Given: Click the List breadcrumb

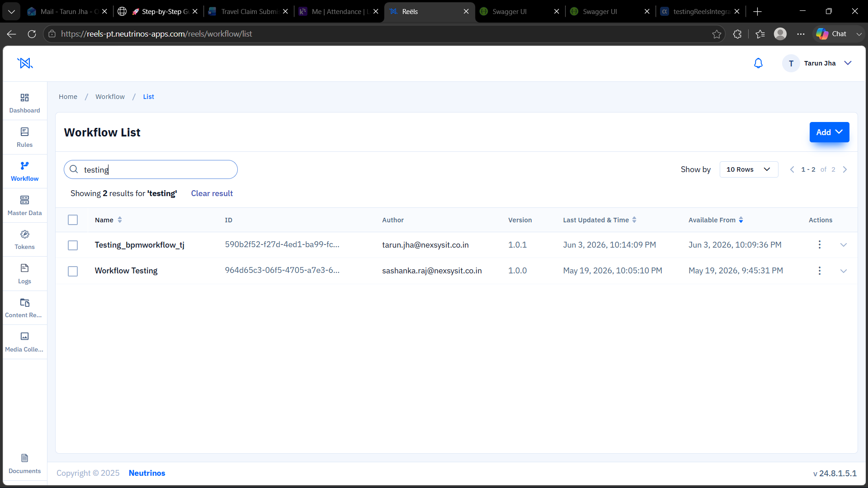Looking at the screenshot, I should point(148,97).
